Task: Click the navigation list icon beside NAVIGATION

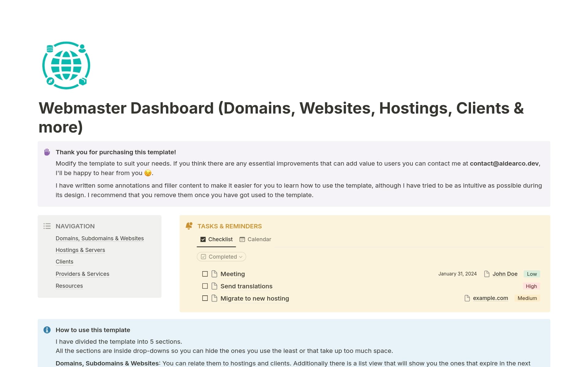Action: 47,226
